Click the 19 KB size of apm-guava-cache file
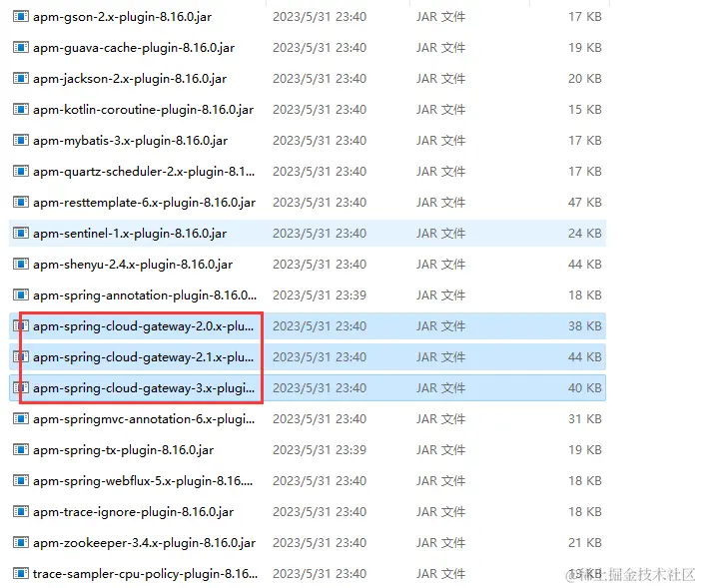 pos(585,48)
